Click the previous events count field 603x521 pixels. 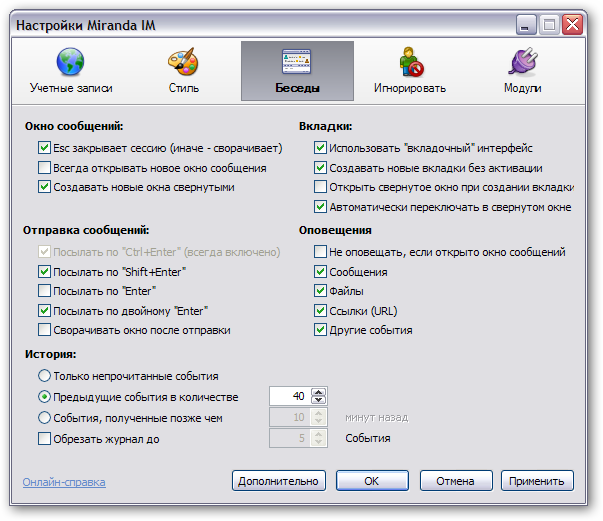289,396
